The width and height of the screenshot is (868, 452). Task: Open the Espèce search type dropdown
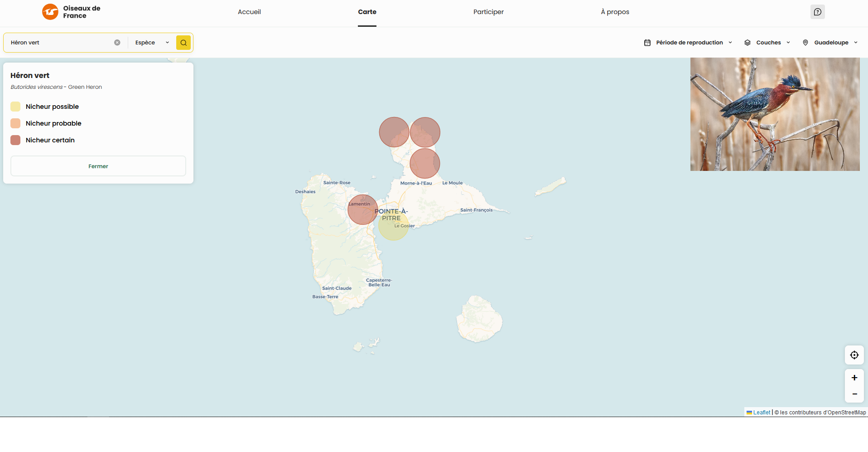coord(152,43)
